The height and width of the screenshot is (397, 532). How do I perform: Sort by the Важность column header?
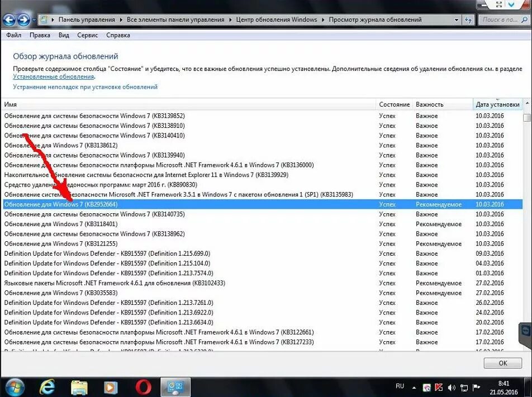443,104
